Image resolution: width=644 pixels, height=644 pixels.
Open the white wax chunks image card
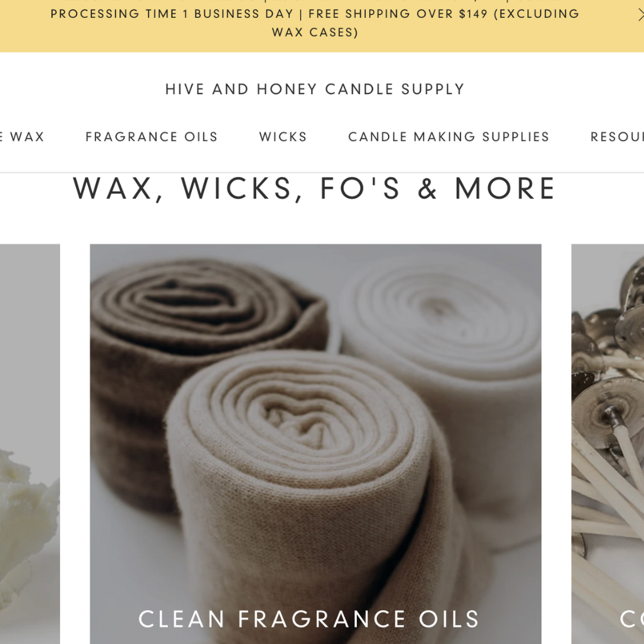30,444
